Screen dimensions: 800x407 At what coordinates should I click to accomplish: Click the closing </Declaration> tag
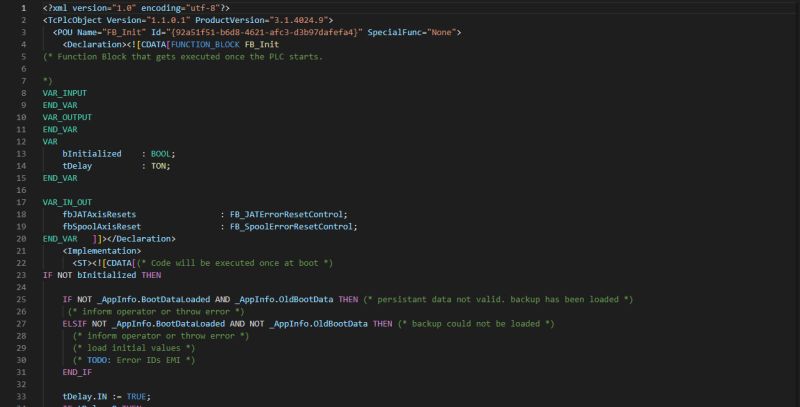tap(139, 239)
